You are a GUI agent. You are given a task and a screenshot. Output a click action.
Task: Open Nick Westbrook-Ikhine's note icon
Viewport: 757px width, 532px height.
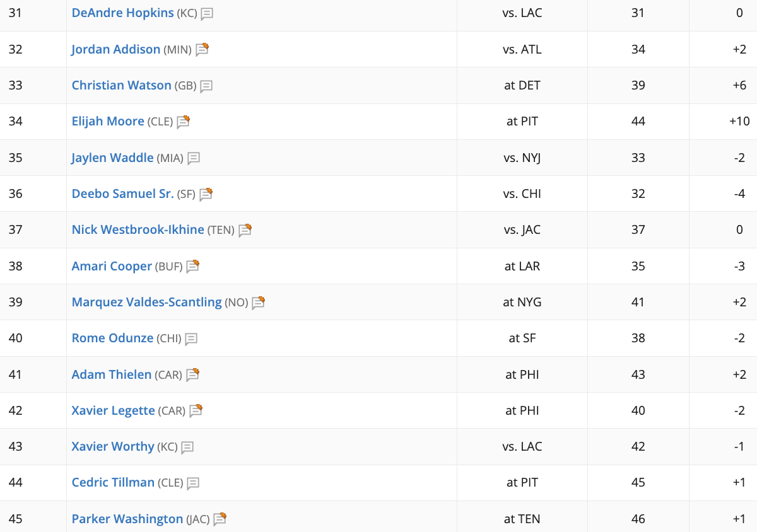[x=245, y=230]
